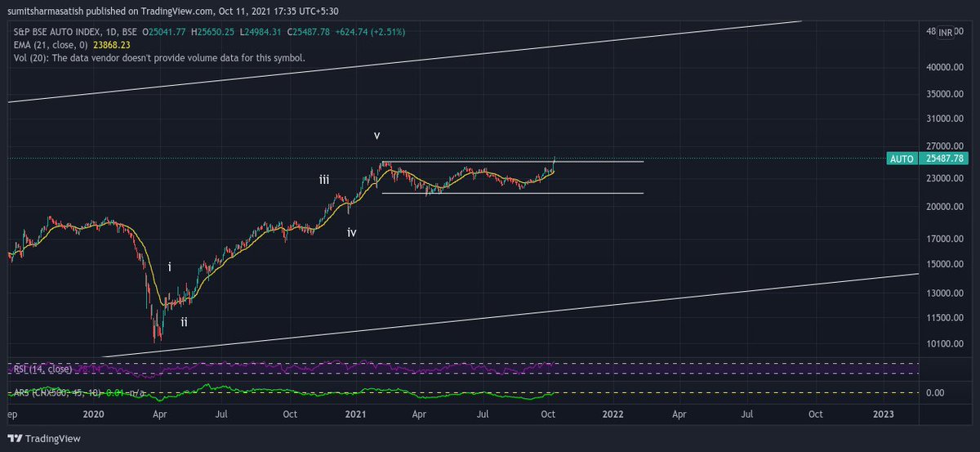Open the INR currency label on price axis

click(x=946, y=33)
